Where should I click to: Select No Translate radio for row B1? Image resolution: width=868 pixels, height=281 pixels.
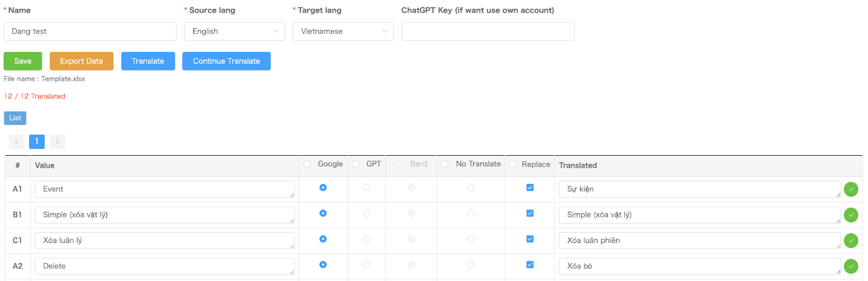471,213
